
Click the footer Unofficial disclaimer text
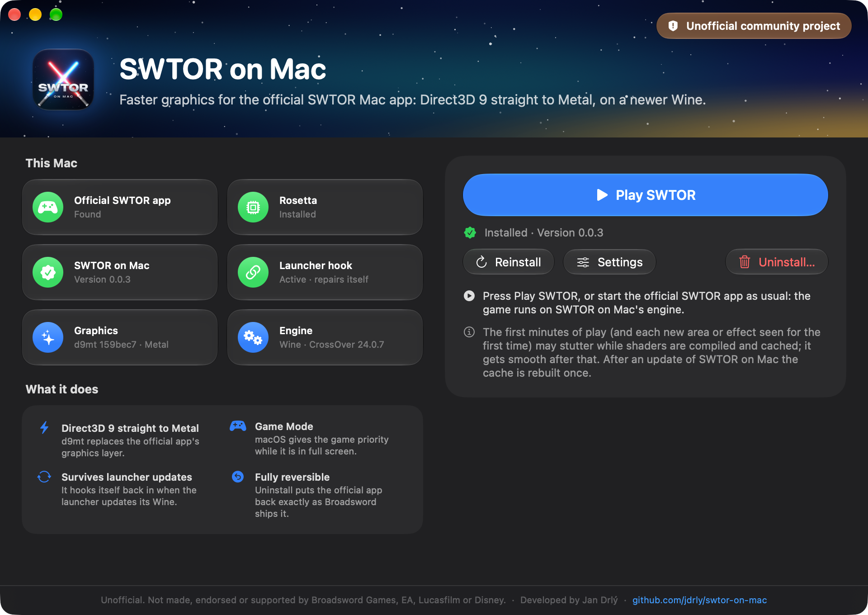pos(303,600)
